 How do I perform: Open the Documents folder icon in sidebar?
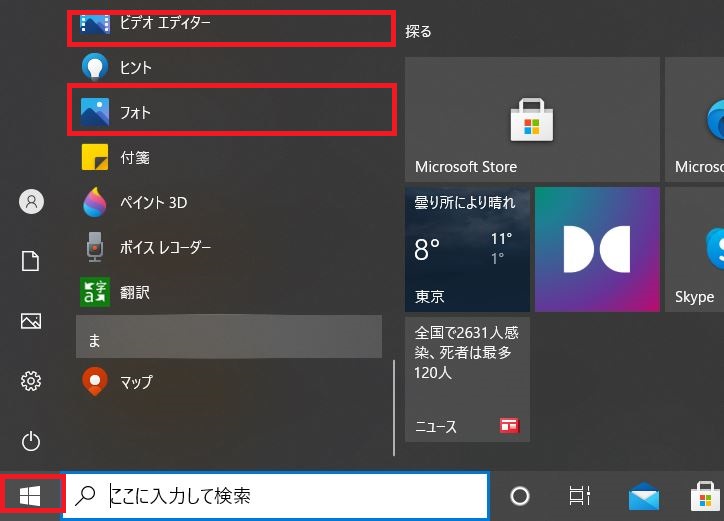coord(30,261)
